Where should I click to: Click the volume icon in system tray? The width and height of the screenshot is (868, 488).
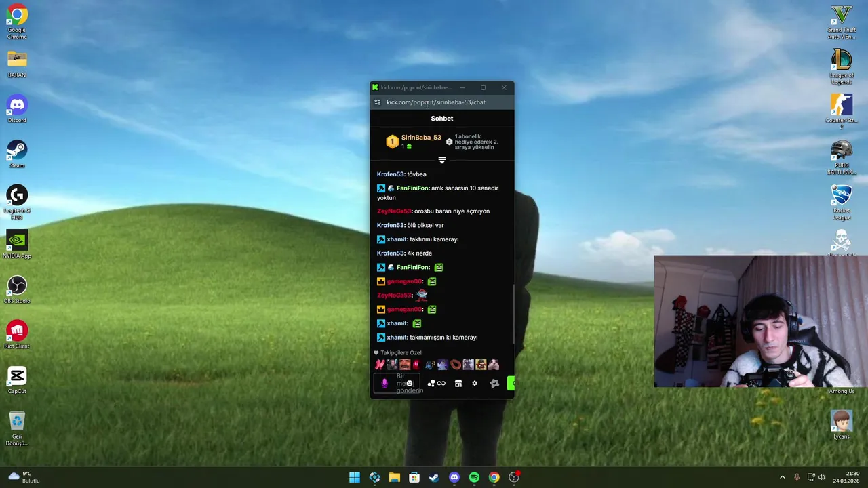822,478
